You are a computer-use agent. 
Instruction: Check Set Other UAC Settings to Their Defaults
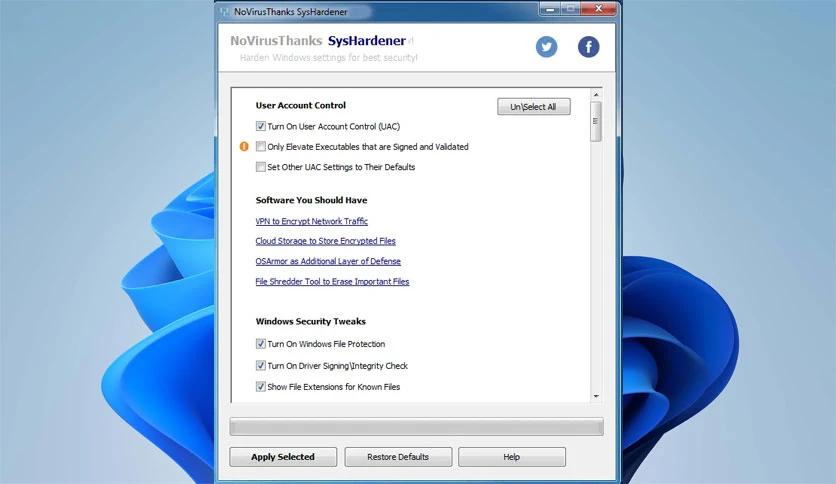click(261, 167)
